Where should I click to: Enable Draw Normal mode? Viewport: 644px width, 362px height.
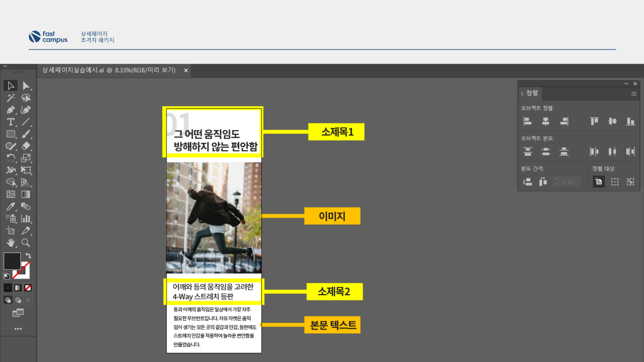pyautogui.click(x=8, y=300)
